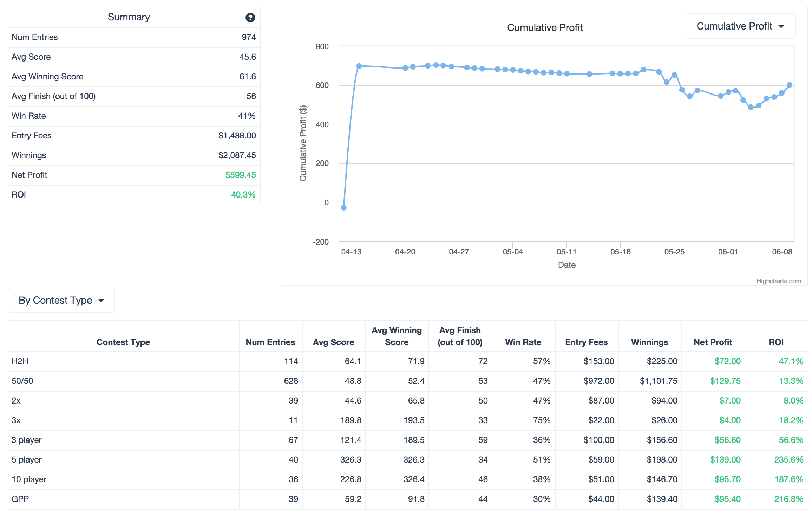The height and width of the screenshot is (516, 812).
Task: Select the GPP contest type row
Action: coord(20,499)
